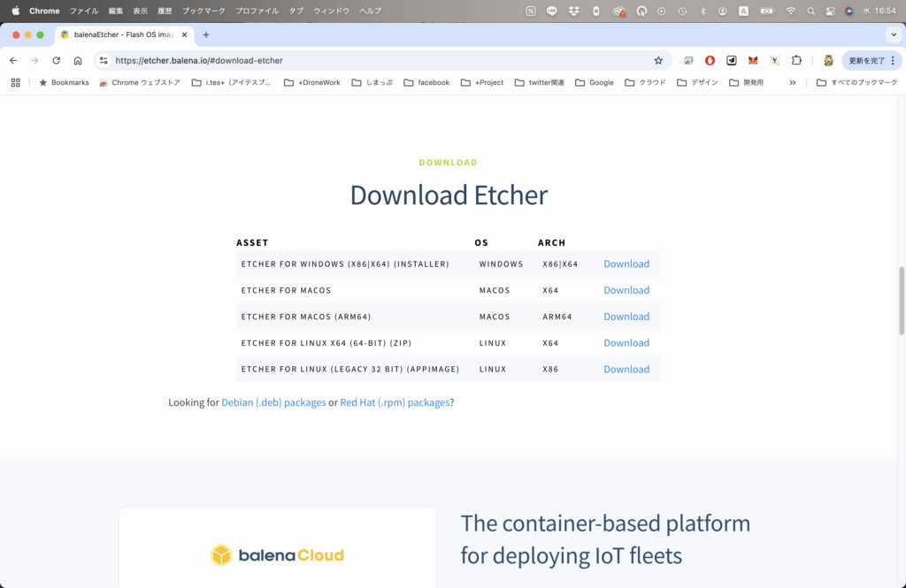Select the balenaEtcher browser tab

point(124,34)
